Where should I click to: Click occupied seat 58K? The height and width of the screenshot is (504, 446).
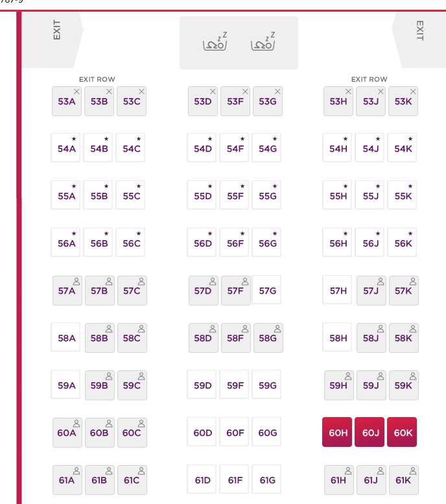[404, 338]
